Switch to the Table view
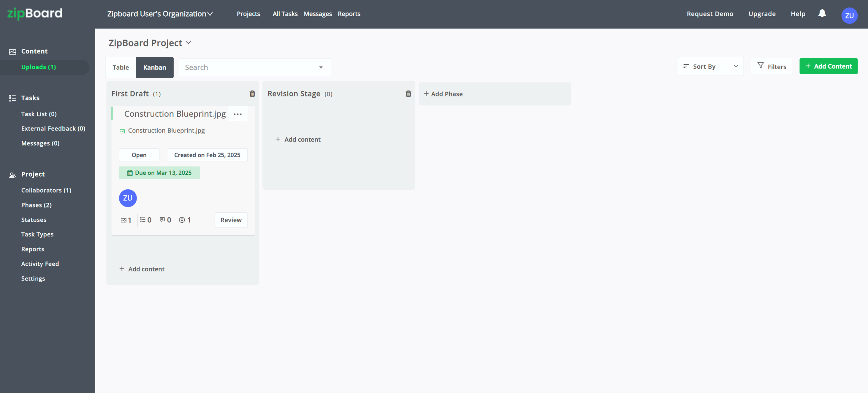 click(121, 67)
